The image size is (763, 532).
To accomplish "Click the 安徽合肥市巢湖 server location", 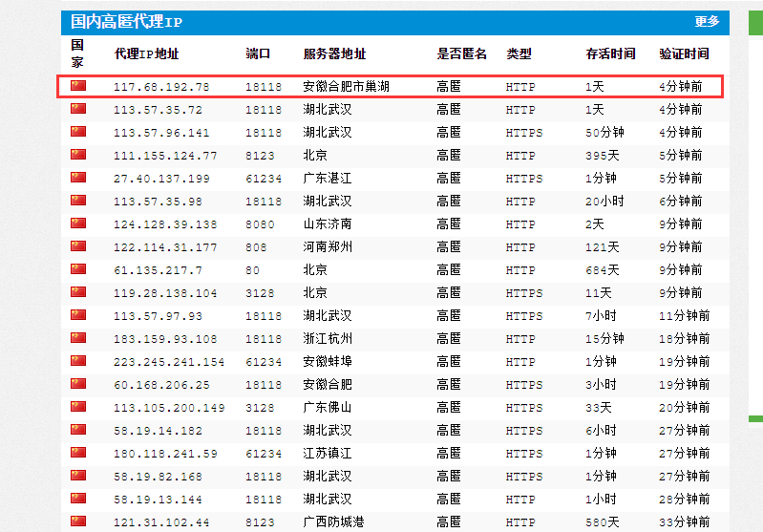I will pos(346,87).
